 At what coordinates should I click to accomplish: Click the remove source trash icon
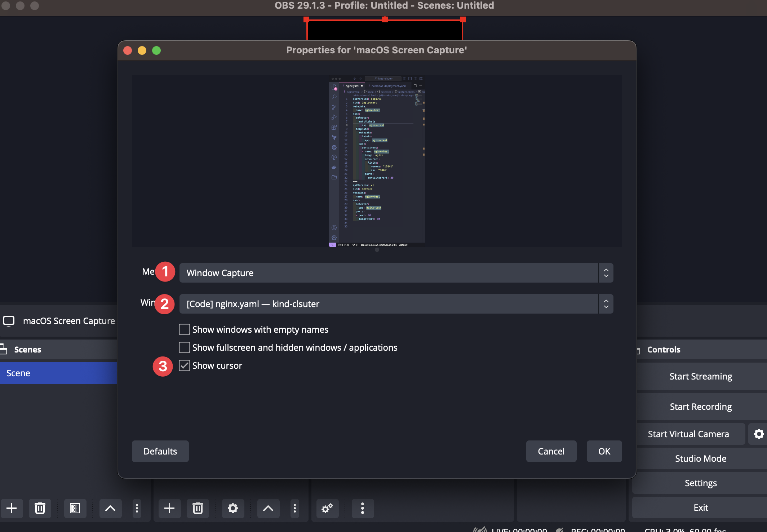point(198,508)
